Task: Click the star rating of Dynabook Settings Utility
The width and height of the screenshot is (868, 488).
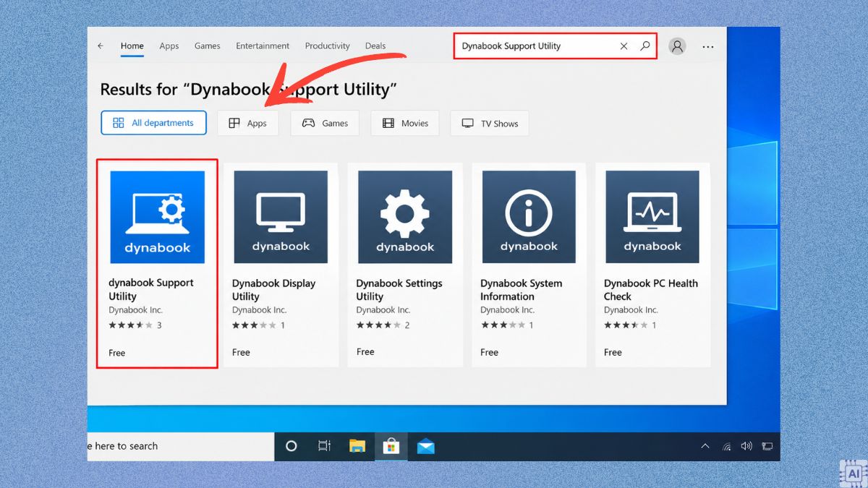Action: point(378,325)
